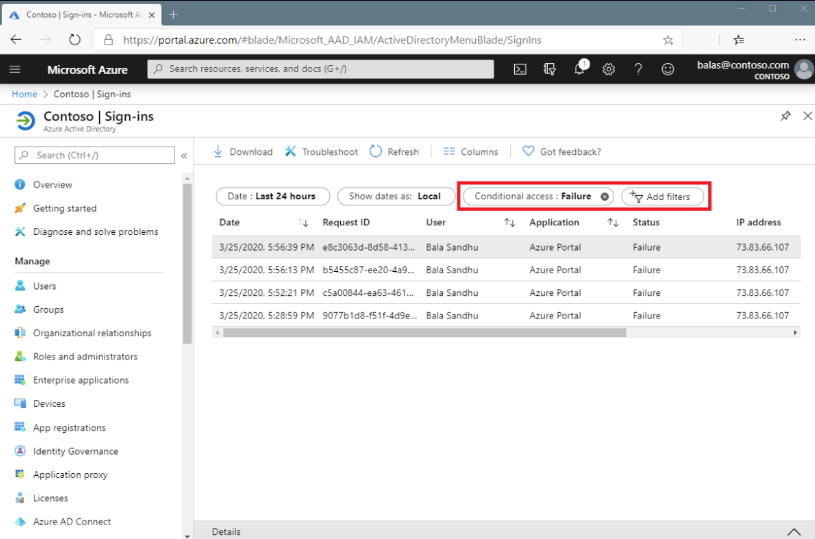Refresh the sign-ins list
815x539 pixels.
[394, 152]
